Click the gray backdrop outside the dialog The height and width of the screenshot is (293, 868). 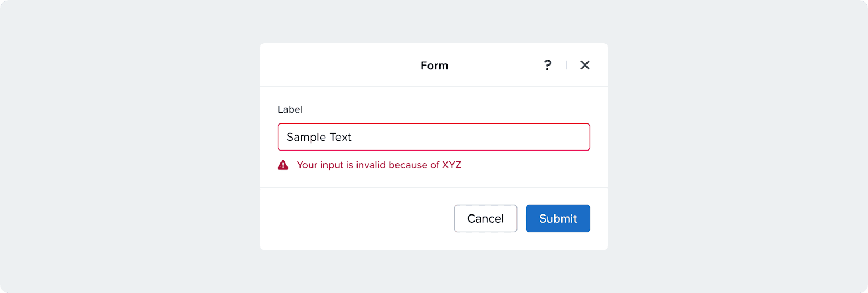(x=130, y=146)
